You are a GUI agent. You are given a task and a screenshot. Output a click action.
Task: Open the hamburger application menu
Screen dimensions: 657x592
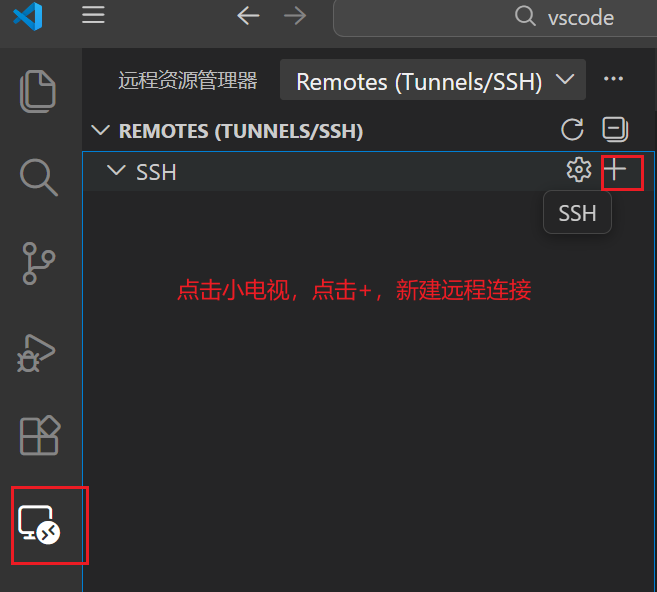click(x=93, y=16)
